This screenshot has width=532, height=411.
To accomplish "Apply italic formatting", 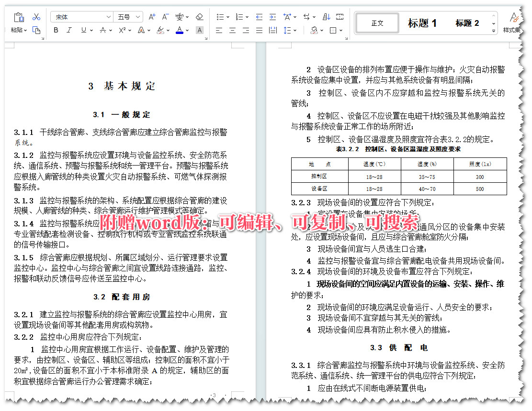I will point(69,30).
